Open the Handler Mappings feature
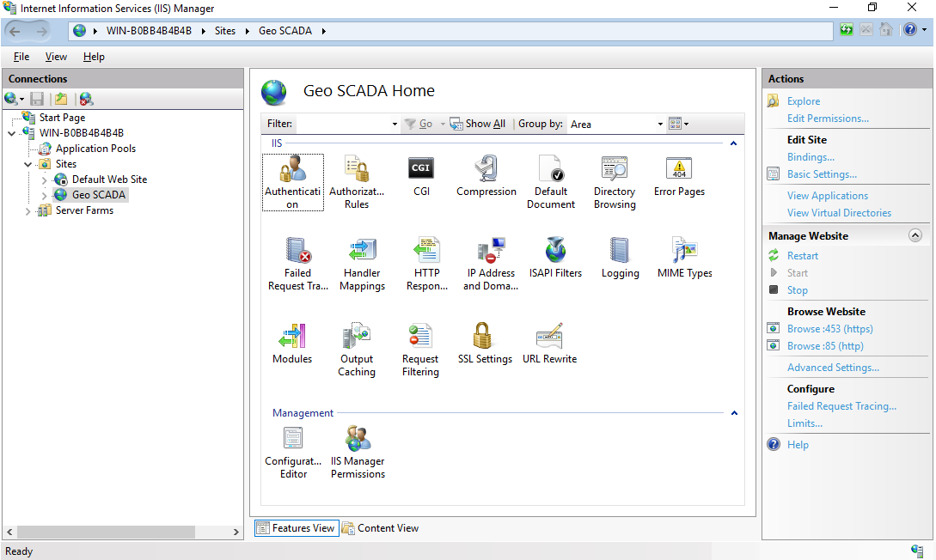 point(362,251)
